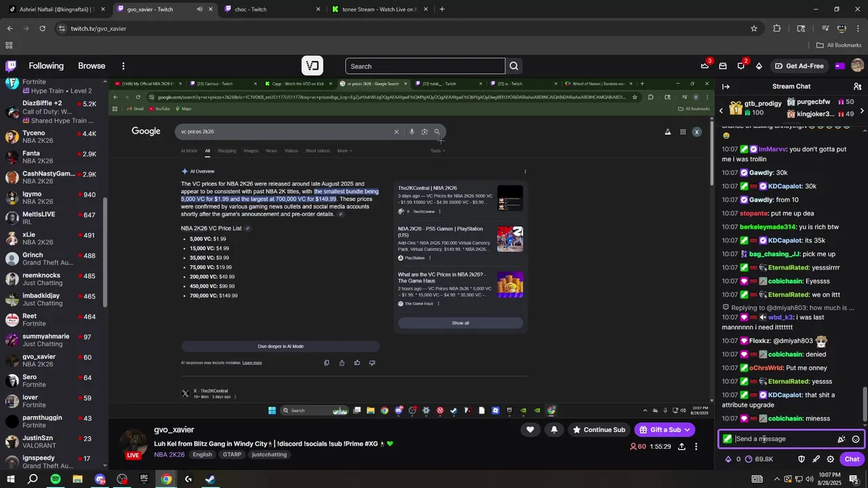Click the heart follow icon
The height and width of the screenshot is (488, 868).
coord(530,429)
